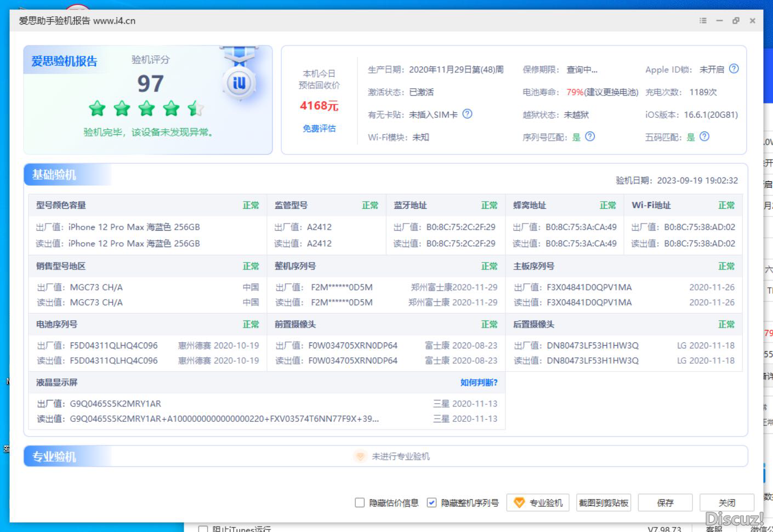Click the 保存 button
The width and height of the screenshot is (773, 532).
point(665,502)
